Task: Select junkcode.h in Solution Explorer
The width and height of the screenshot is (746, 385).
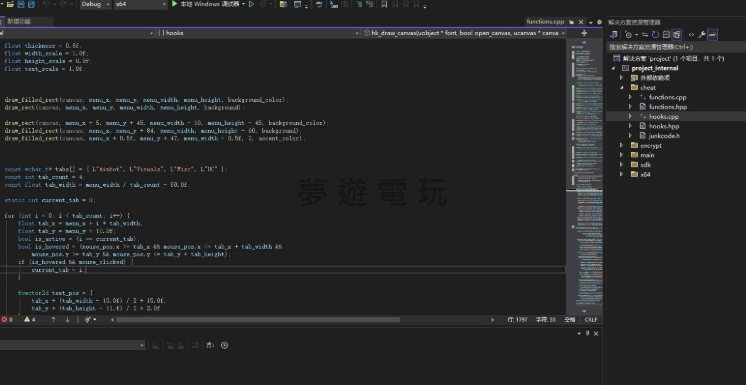Action: (664, 136)
